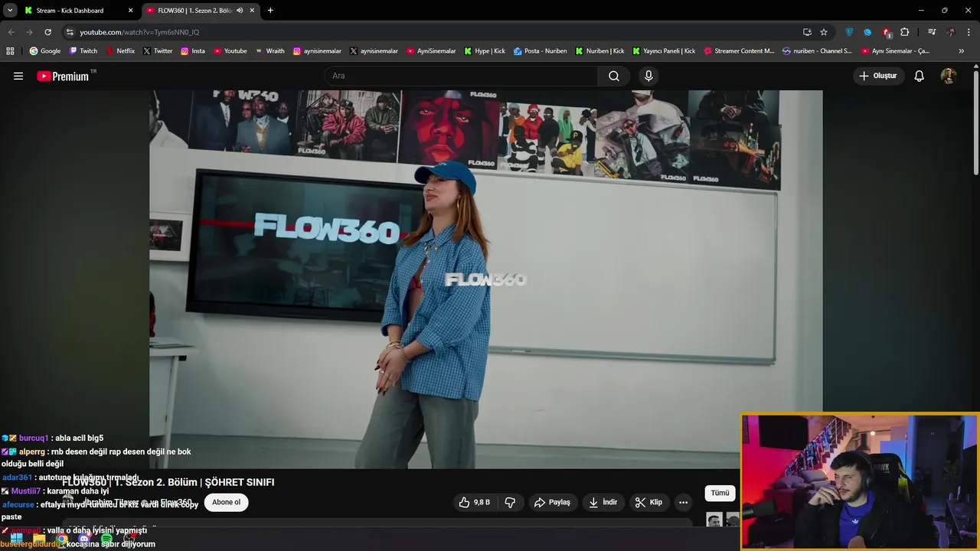Create a clip with Klip button
The height and width of the screenshot is (551, 980).
coord(648,502)
